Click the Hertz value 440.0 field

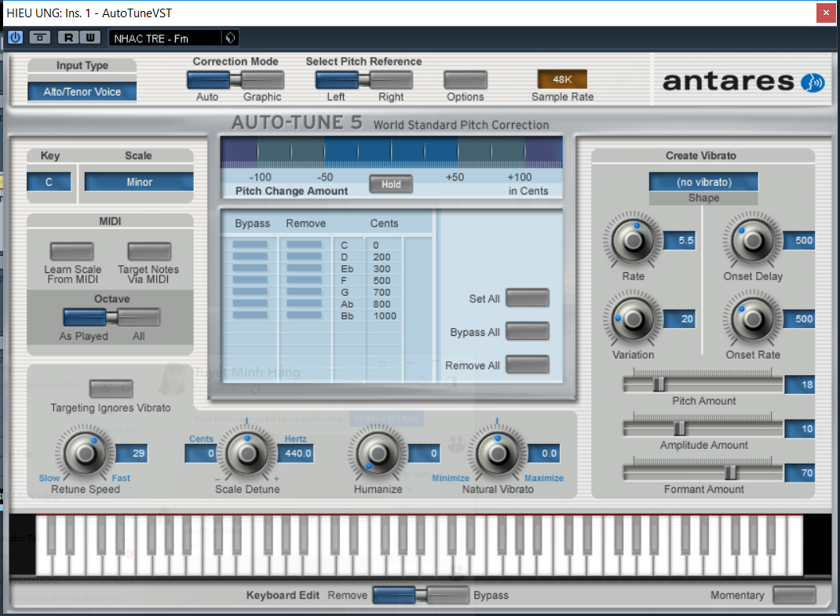coord(296,453)
